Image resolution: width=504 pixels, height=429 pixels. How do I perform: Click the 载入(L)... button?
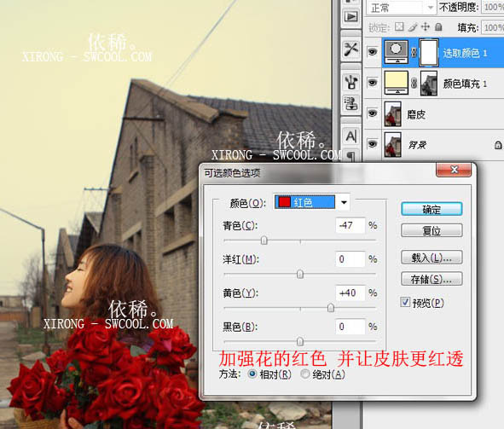coord(432,258)
